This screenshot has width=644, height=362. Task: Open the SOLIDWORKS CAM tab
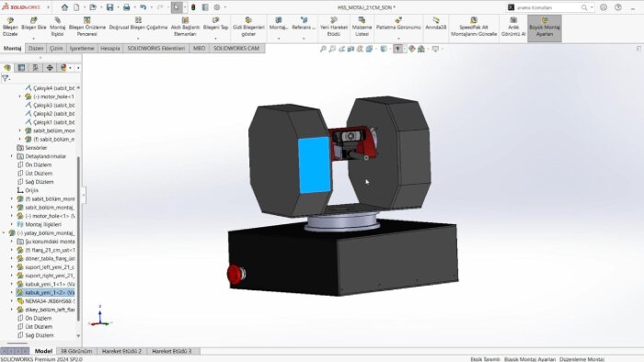236,49
